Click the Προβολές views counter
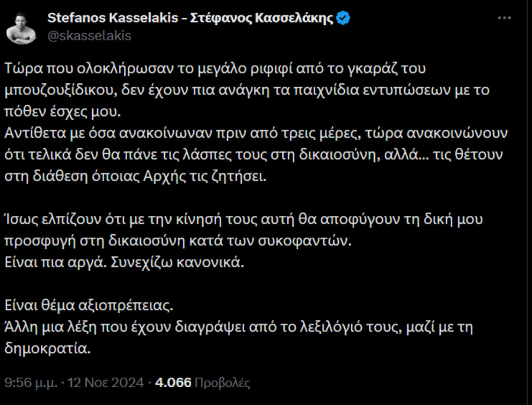The width and height of the screenshot is (532, 405). click(222, 382)
